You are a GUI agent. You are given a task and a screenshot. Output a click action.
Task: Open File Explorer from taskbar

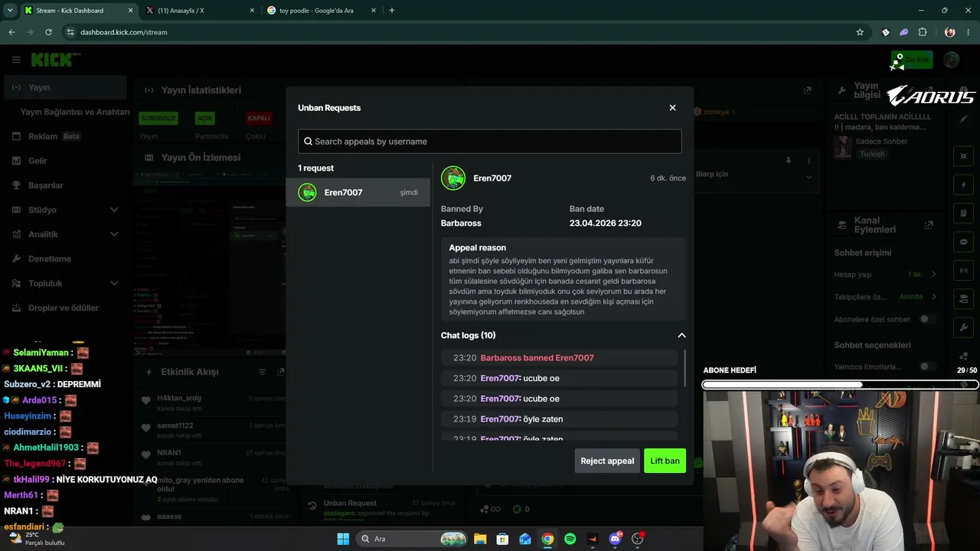(x=480, y=539)
